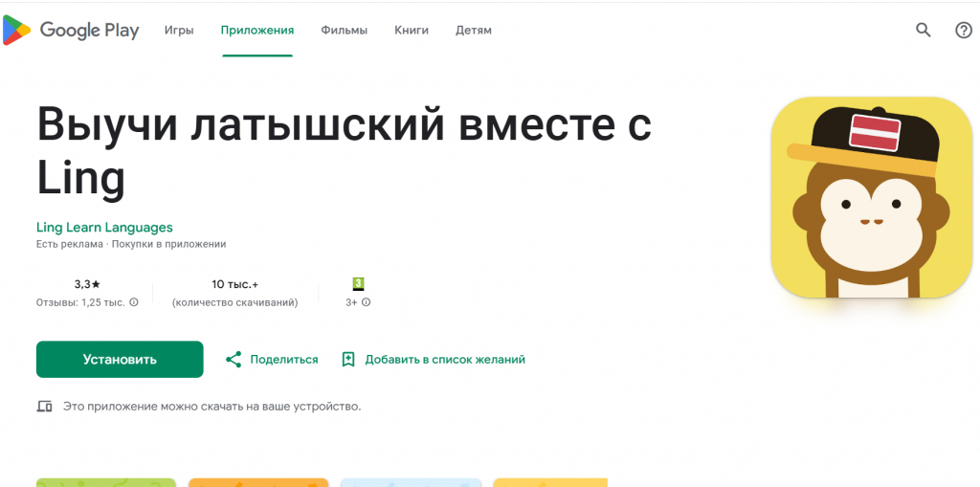Open the search magnifier icon
The height and width of the screenshot is (487, 980).
pyautogui.click(x=924, y=30)
